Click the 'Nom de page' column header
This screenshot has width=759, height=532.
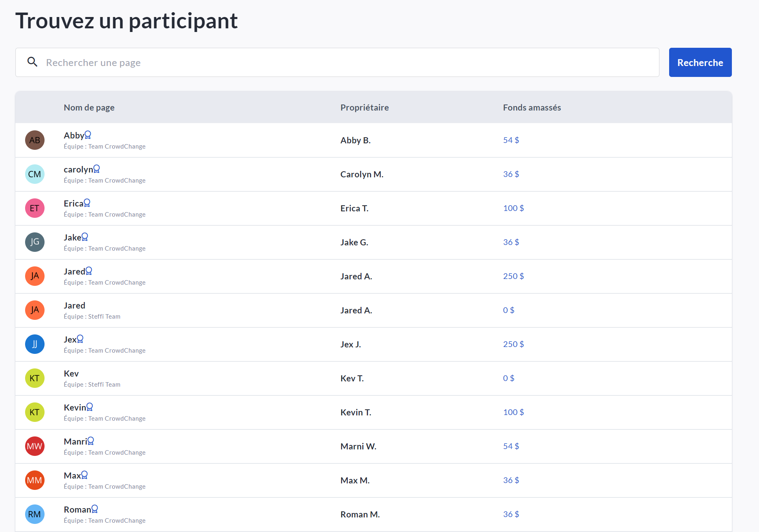point(89,108)
